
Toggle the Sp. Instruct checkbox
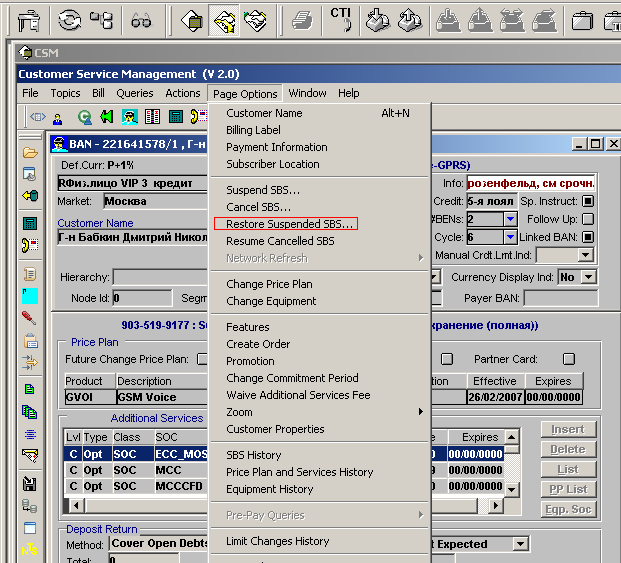click(x=588, y=201)
